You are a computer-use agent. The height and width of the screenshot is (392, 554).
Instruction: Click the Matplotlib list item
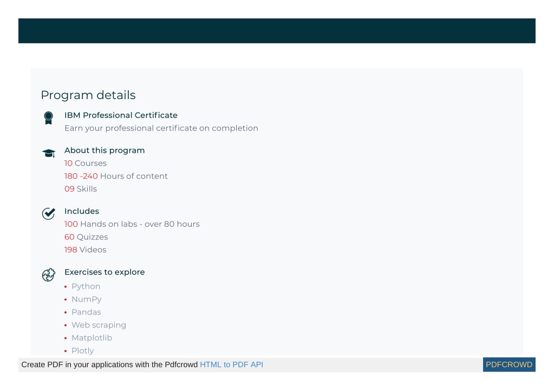(x=92, y=338)
